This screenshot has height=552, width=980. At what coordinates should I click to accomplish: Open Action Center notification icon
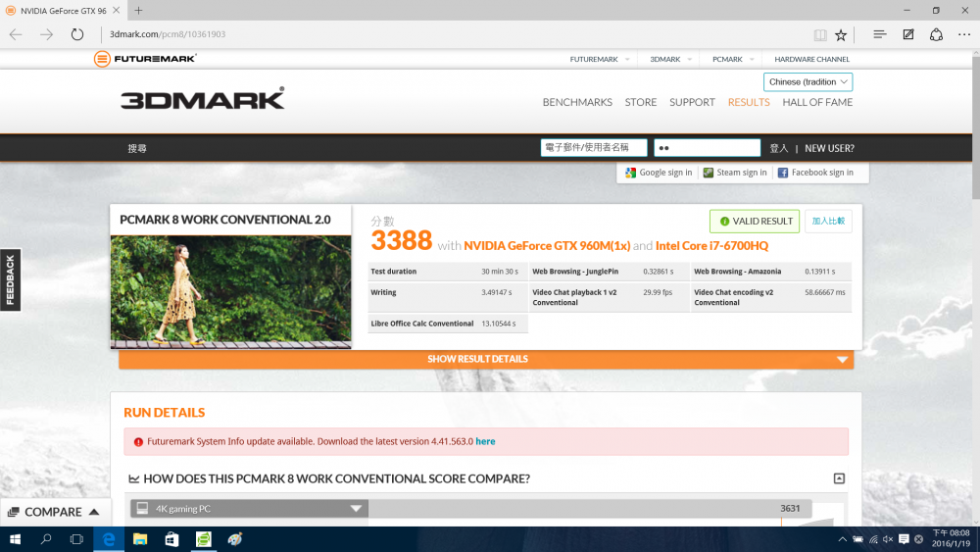click(x=904, y=539)
